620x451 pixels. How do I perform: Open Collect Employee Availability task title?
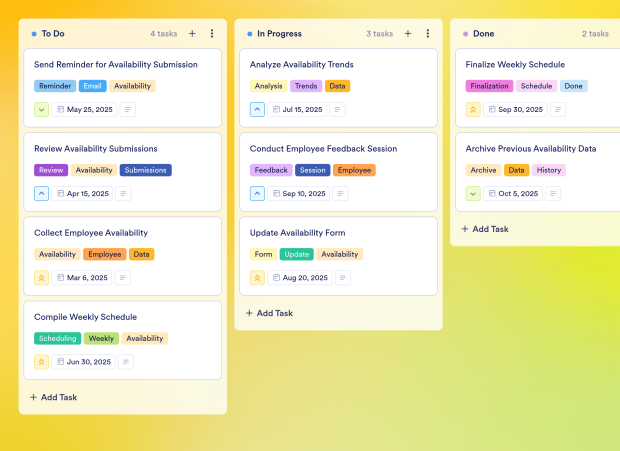[91, 233]
